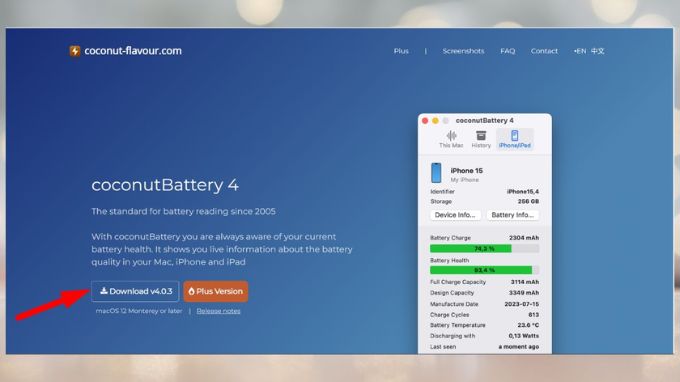Click the Storage value "256 GB"
The height and width of the screenshot is (382, 680).
[528, 202]
